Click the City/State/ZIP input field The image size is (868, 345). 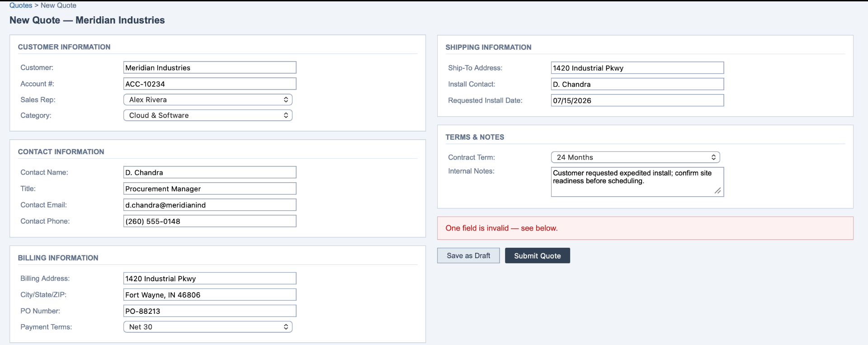(210, 295)
